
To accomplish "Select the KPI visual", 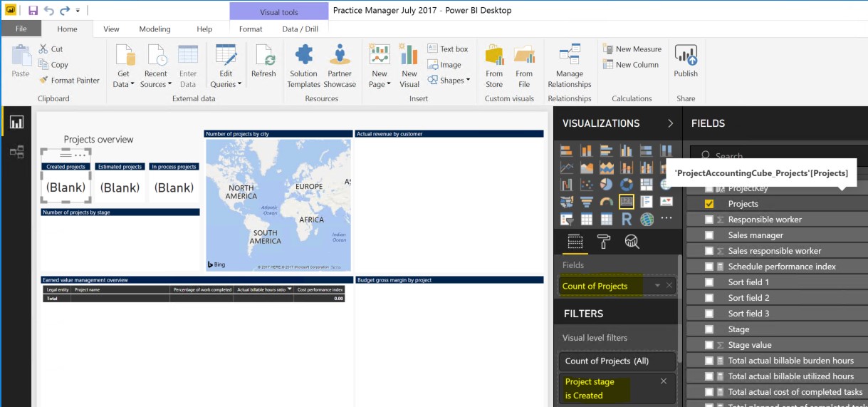I will [x=666, y=202].
